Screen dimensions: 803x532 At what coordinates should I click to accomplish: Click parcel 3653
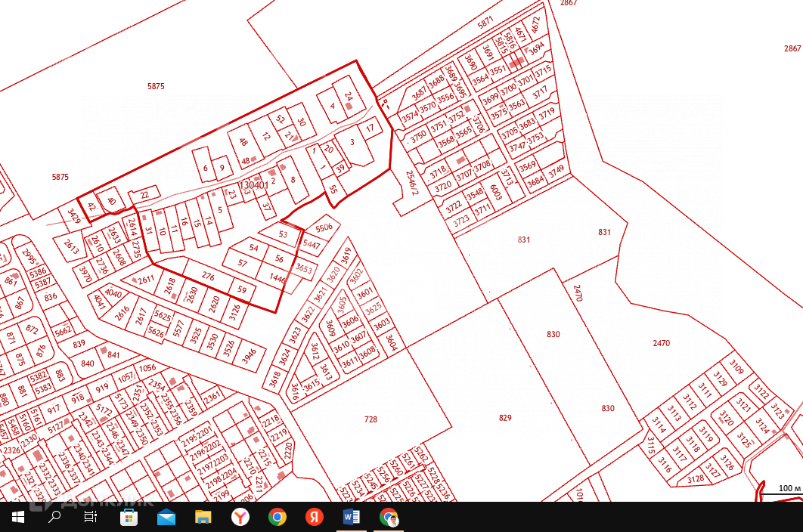pos(304,268)
